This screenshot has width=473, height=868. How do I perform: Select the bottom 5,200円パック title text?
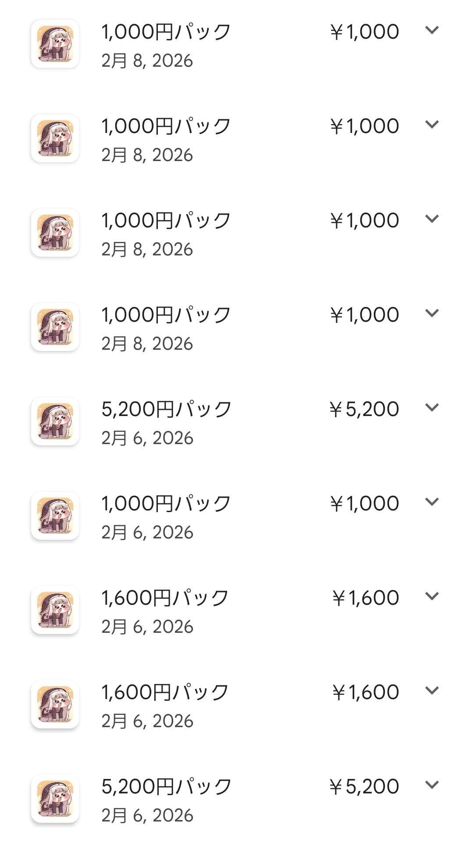click(x=167, y=787)
